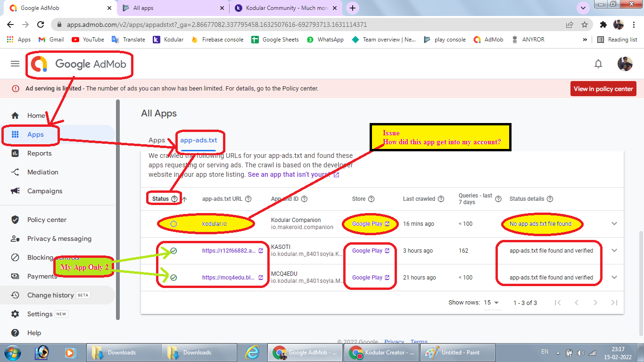Sort table by Status column arrow
The image size is (644, 362).
[x=185, y=199]
